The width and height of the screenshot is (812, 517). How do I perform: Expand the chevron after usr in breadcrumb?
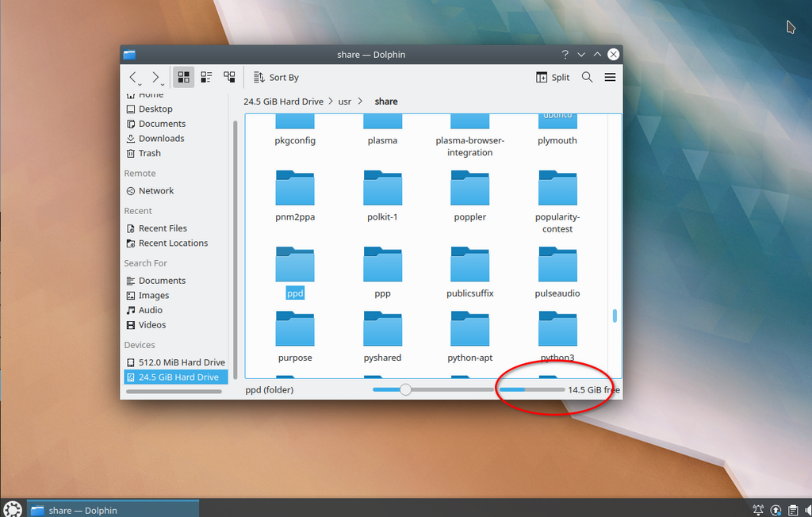[x=361, y=101]
